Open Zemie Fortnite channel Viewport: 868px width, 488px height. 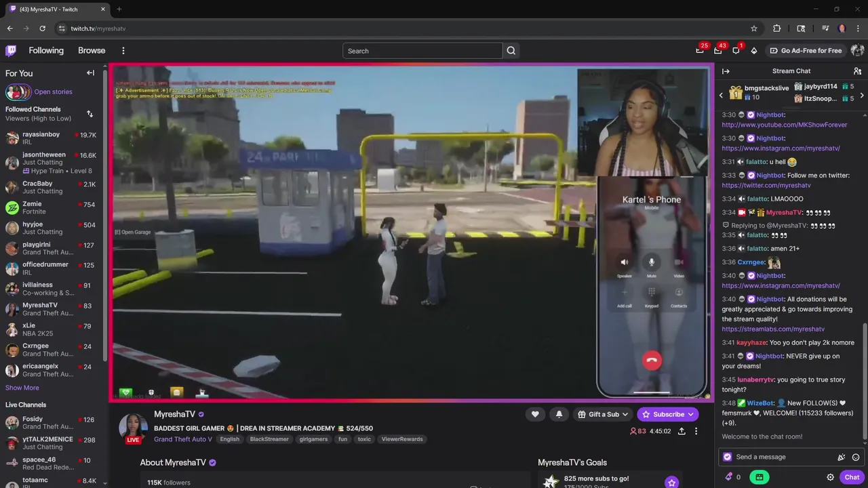51,207
